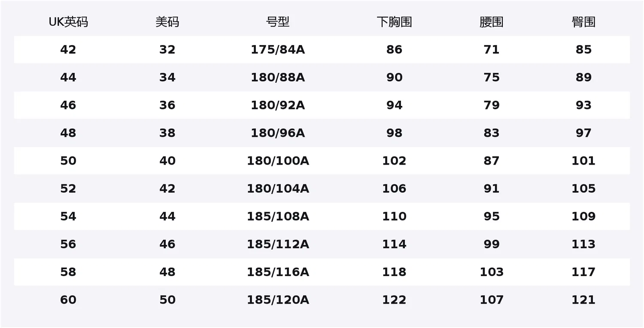The image size is (644, 328).
Task: Click the UK size 60 cell
Action: (x=68, y=300)
